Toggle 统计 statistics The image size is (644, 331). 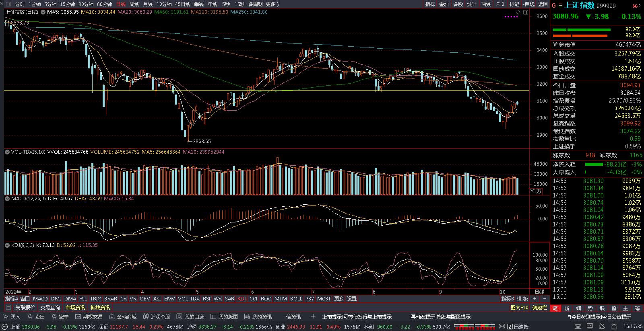pos(472,4)
